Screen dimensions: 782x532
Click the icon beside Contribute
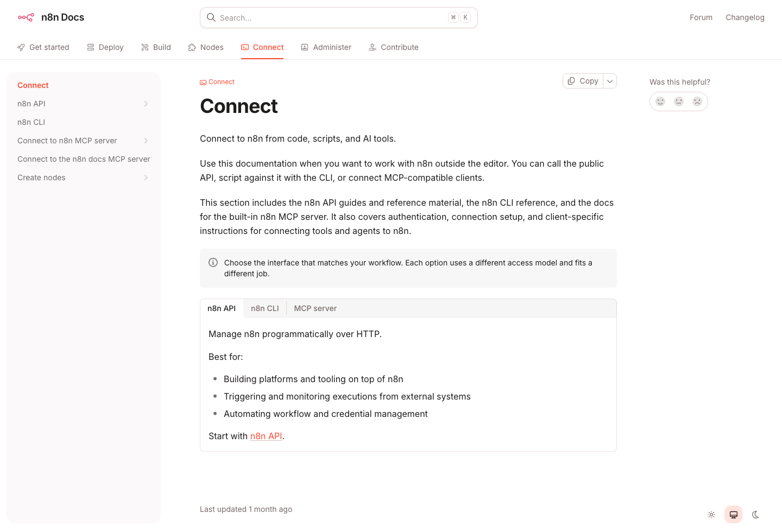point(373,47)
